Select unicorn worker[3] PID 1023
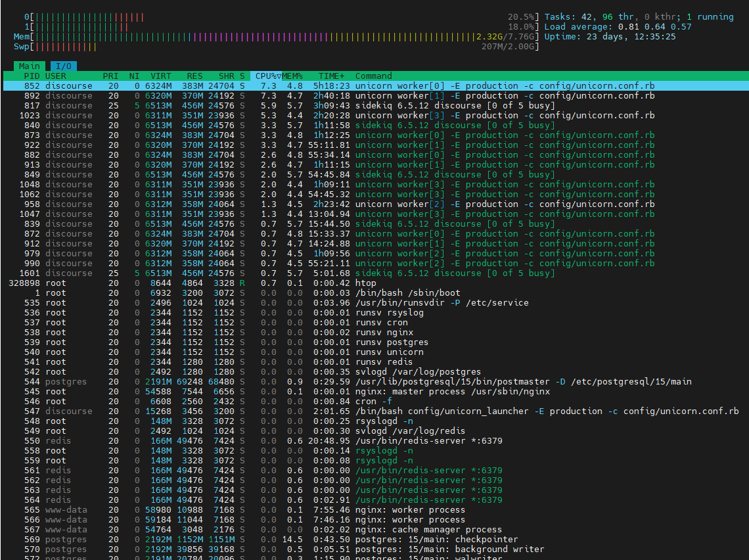 (x=374, y=116)
